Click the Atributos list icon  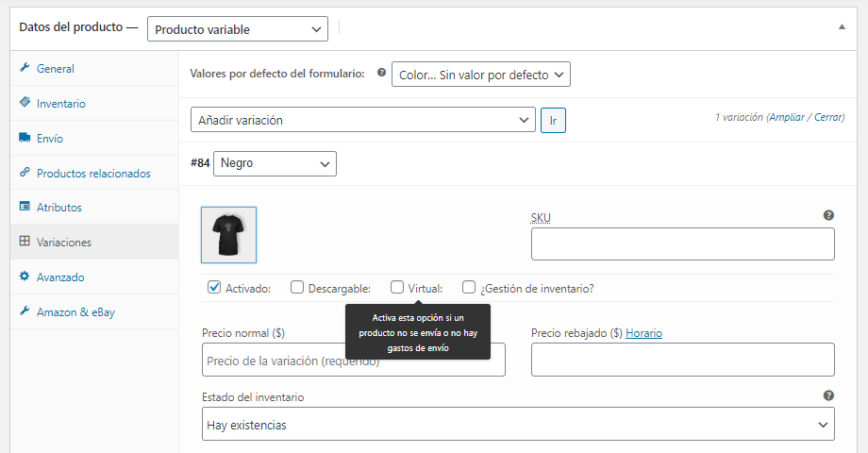pos(25,207)
